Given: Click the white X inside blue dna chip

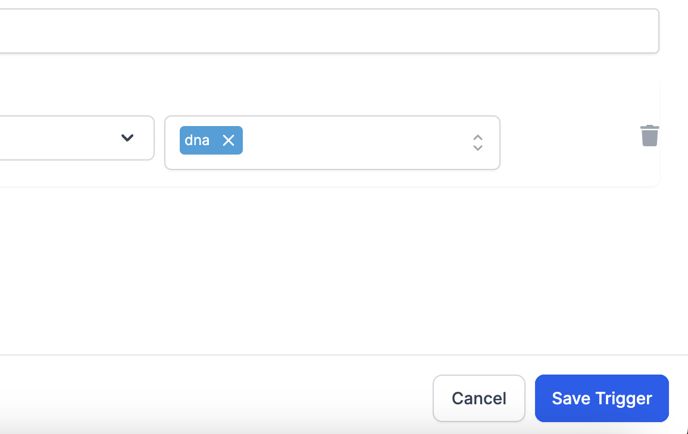Looking at the screenshot, I should tap(228, 141).
